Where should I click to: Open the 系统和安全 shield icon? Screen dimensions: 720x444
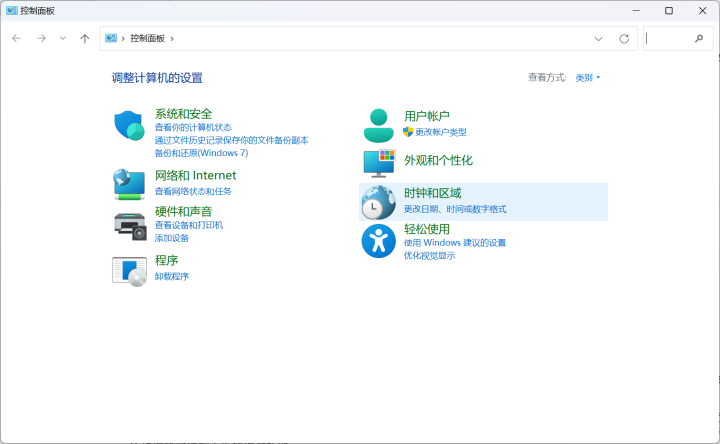click(129, 125)
